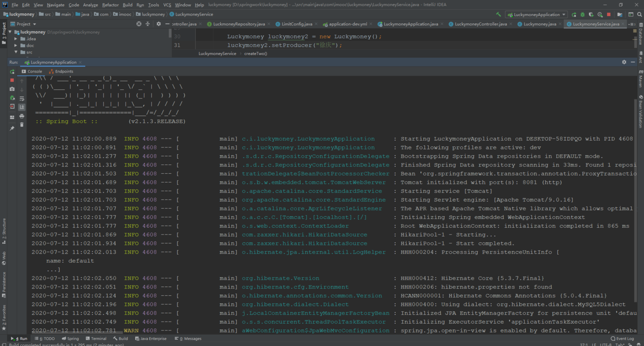Pin the Run tab with pin icon
The height and width of the screenshot is (346, 644).
[12, 128]
